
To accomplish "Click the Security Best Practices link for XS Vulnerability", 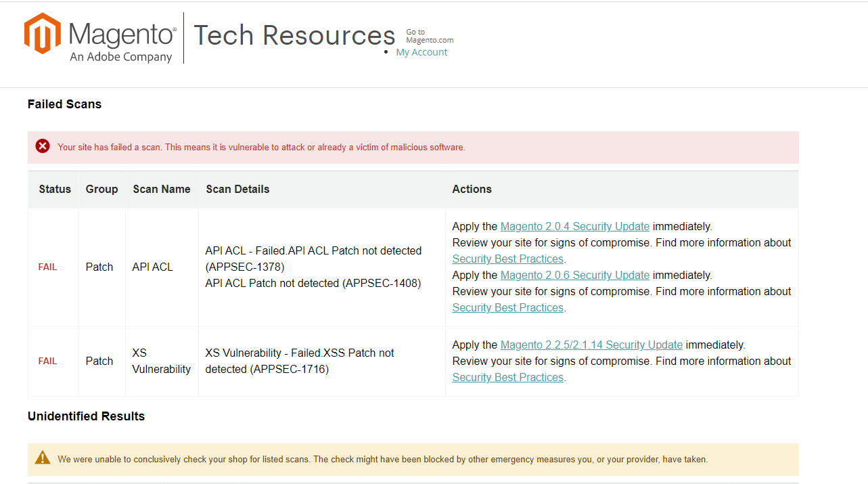I will (x=507, y=377).
